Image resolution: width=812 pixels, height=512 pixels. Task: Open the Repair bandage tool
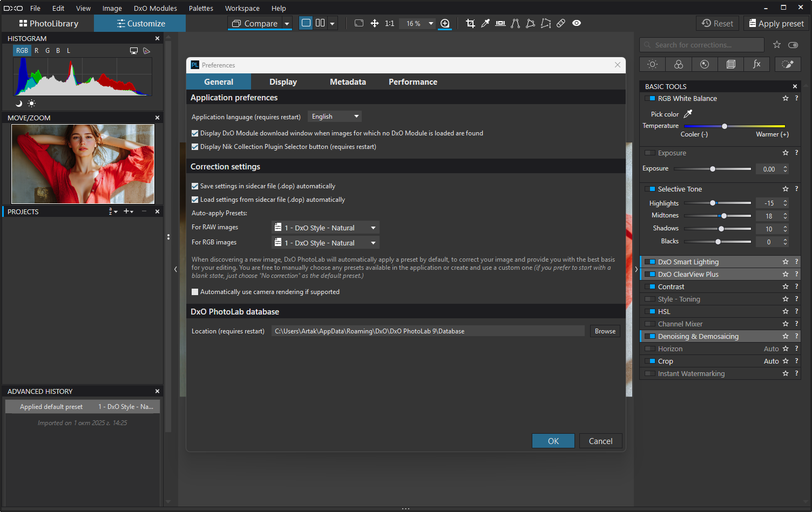pos(561,23)
